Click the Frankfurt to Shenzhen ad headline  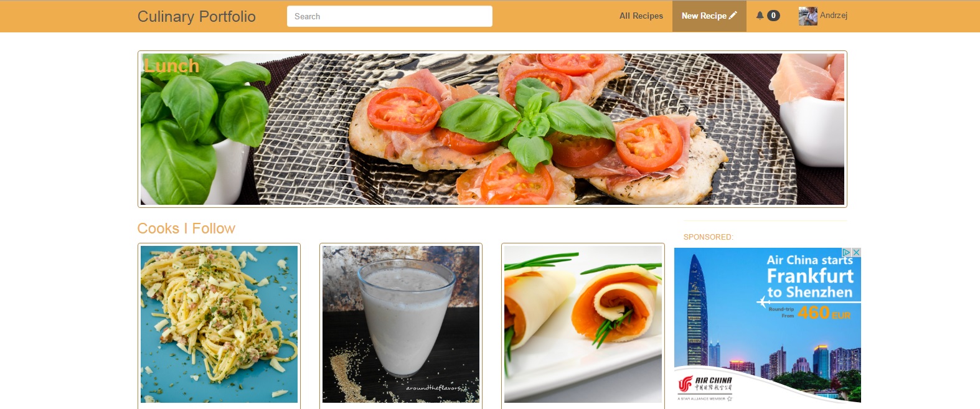click(809, 283)
